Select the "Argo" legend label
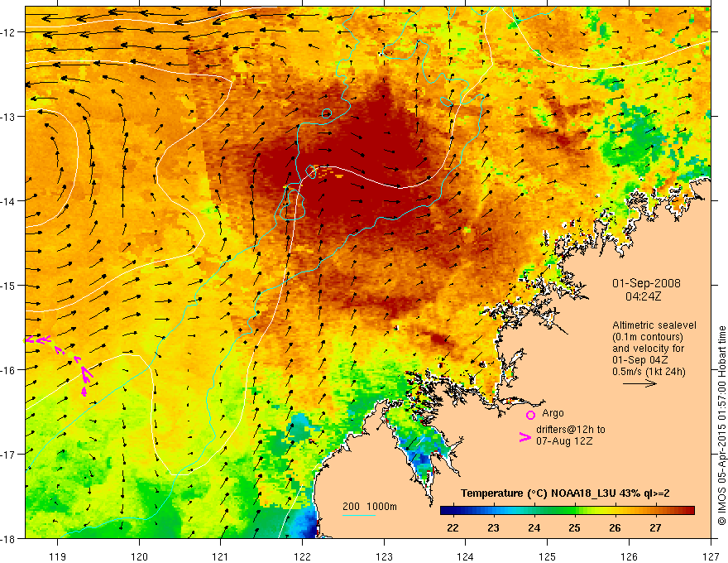The height and width of the screenshot is (563, 728). coord(553,413)
